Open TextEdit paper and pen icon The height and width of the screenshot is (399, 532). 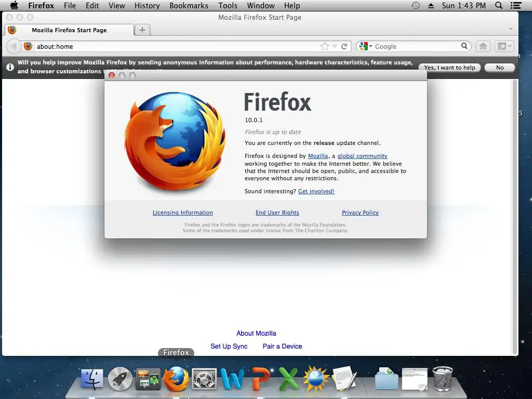tap(344, 379)
